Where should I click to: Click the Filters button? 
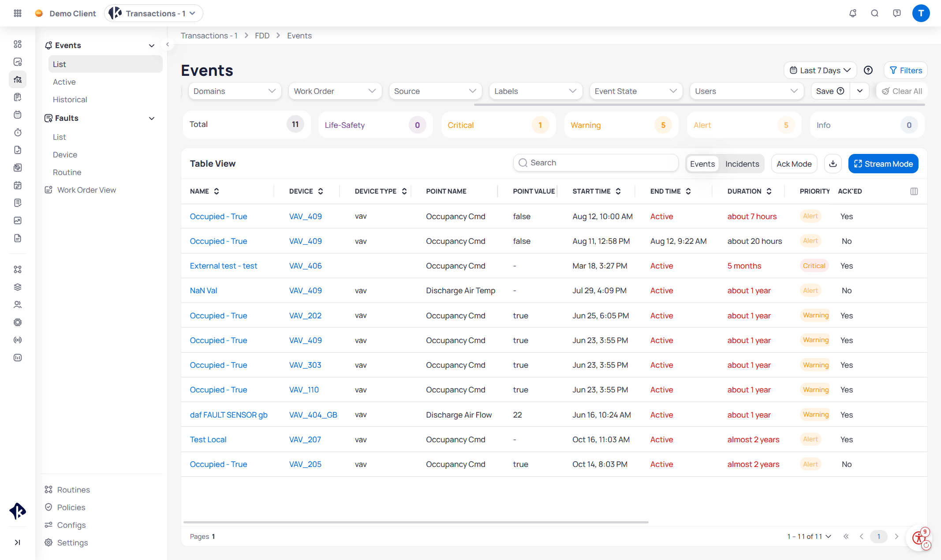pyautogui.click(x=906, y=71)
